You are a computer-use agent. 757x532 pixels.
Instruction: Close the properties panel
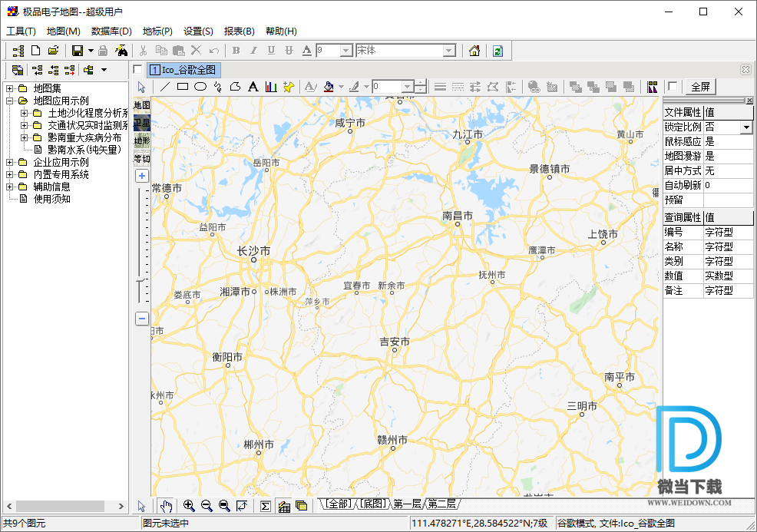point(749,101)
